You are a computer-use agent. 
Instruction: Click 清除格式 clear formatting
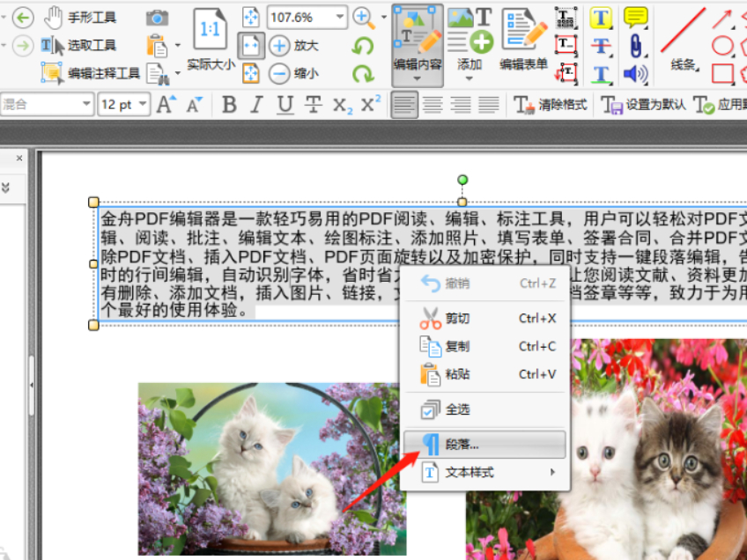[551, 104]
